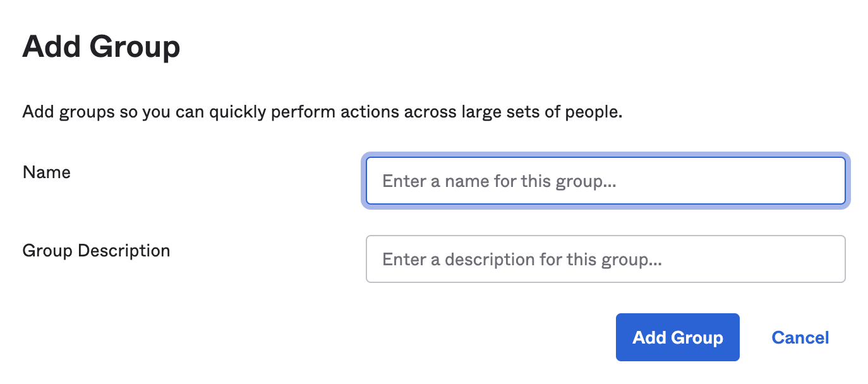Cancel the Add Group dialog
Screen dimensions: 868x384
pos(800,338)
